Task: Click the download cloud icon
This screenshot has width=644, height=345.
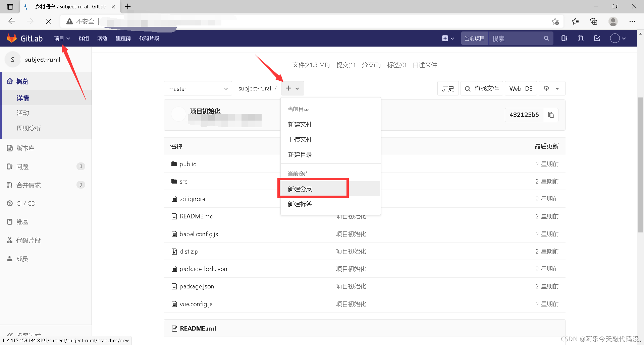Action: point(546,88)
